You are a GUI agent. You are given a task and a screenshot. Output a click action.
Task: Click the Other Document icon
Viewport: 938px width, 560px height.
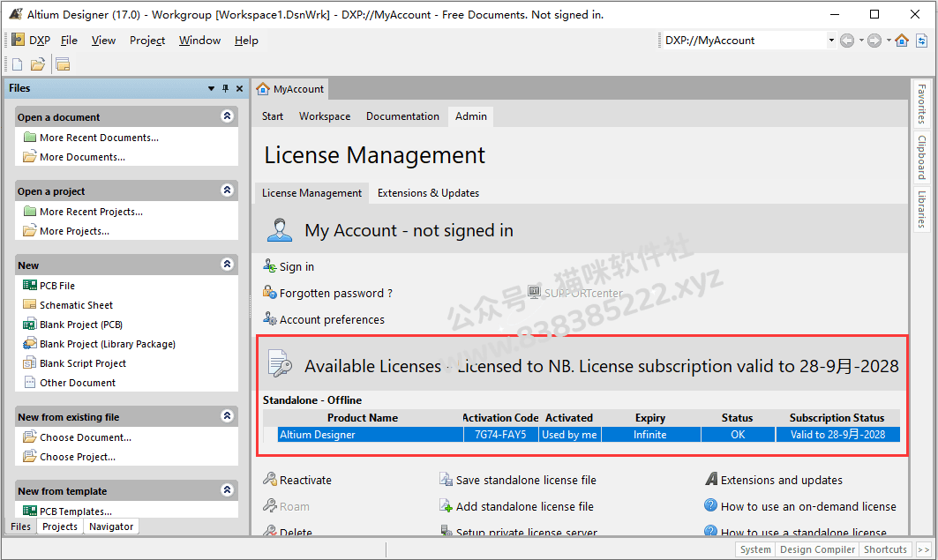[29, 382]
